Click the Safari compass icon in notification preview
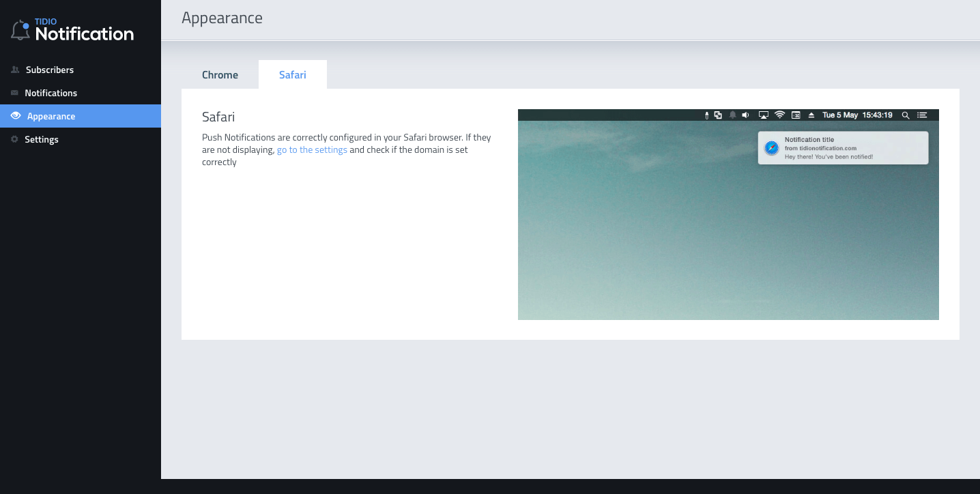980x494 pixels. (771, 148)
